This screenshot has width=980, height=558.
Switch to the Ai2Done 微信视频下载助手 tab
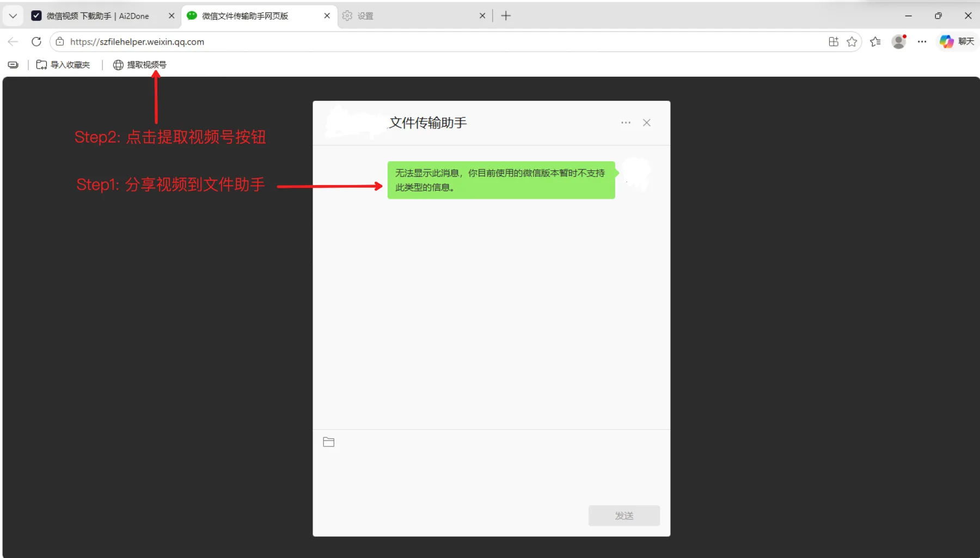(x=98, y=16)
